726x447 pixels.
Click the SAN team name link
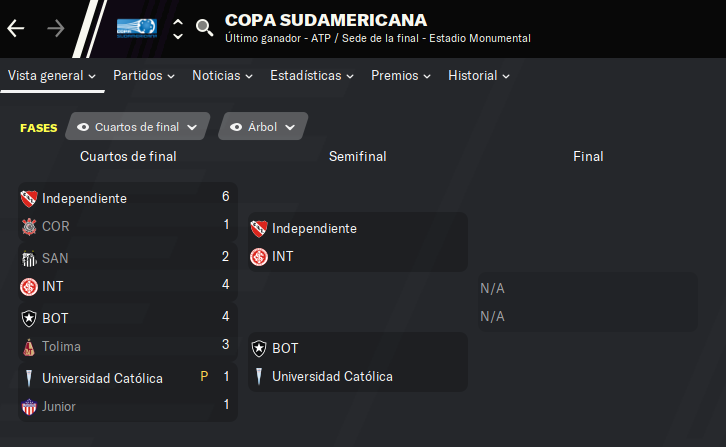click(55, 257)
